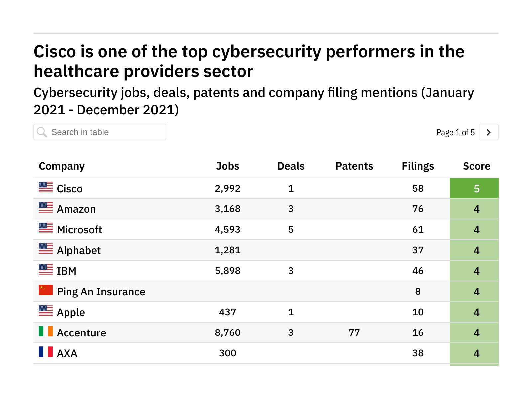Sort the table by the Jobs column

pos(228,166)
